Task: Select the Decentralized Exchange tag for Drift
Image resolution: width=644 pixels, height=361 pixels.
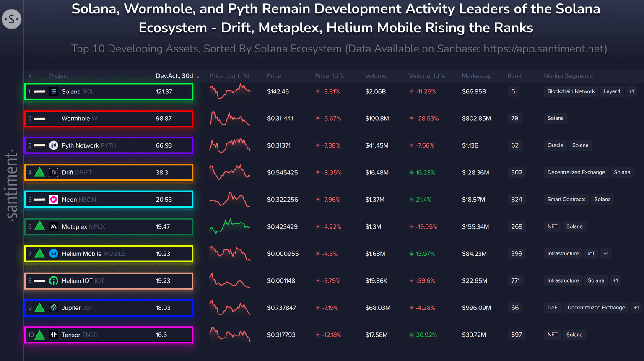Action: click(576, 172)
